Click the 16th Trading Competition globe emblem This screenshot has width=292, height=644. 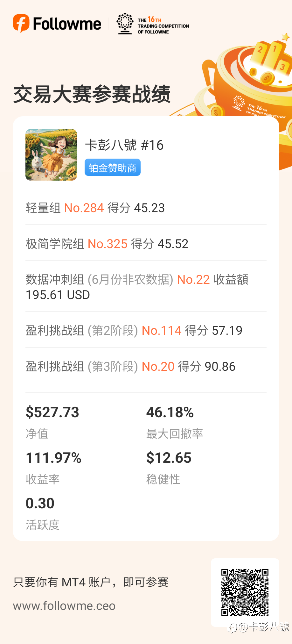tap(125, 24)
